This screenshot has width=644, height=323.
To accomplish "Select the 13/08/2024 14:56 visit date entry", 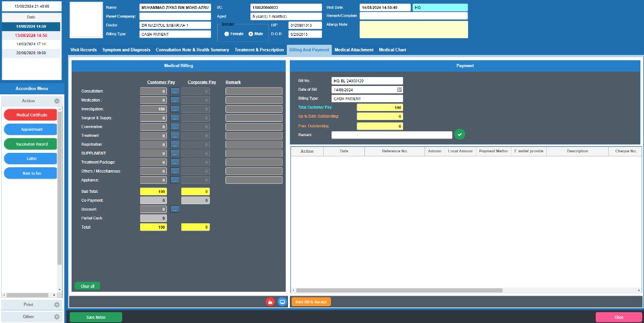I will [31, 35].
